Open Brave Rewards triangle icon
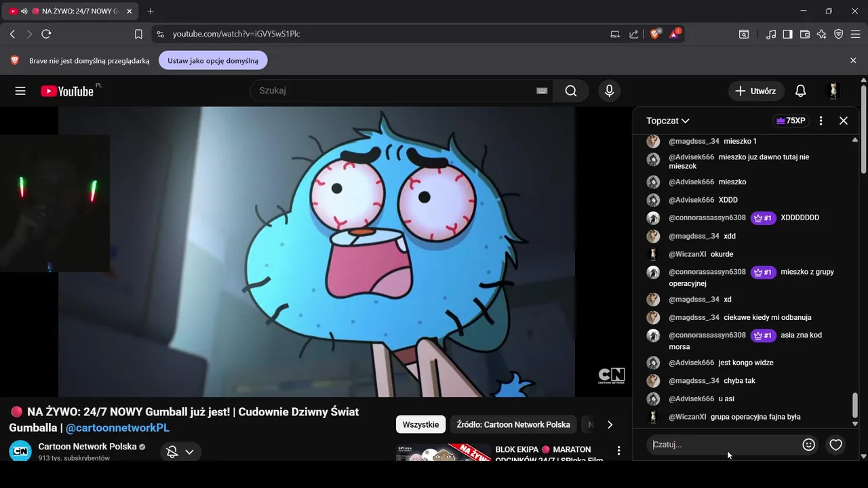This screenshot has height=488, width=868. (675, 34)
